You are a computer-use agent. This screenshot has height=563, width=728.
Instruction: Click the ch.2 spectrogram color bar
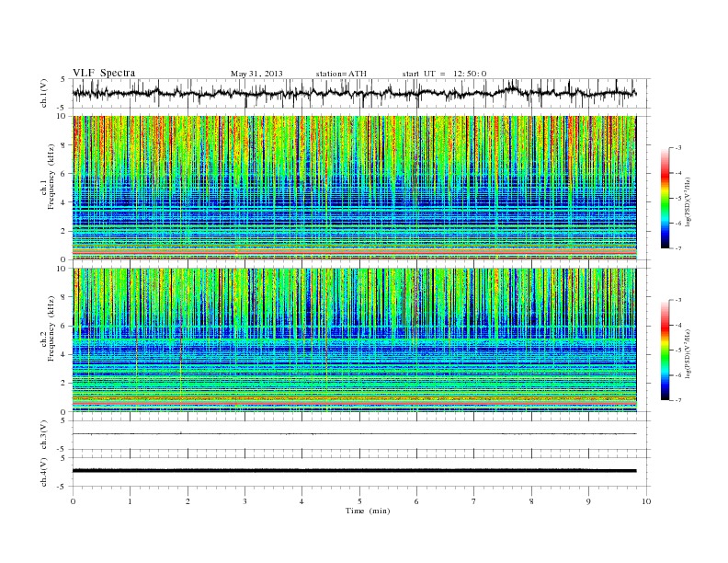(x=665, y=350)
